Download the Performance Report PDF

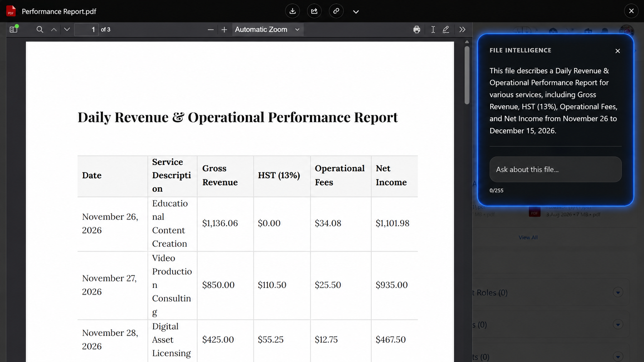tap(293, 11)
